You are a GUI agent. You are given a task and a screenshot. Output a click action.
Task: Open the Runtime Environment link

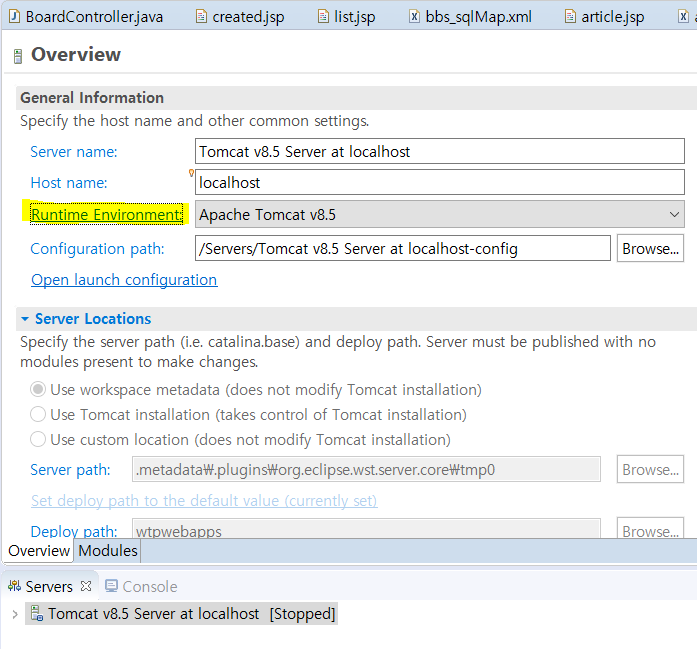click(107, 215)
